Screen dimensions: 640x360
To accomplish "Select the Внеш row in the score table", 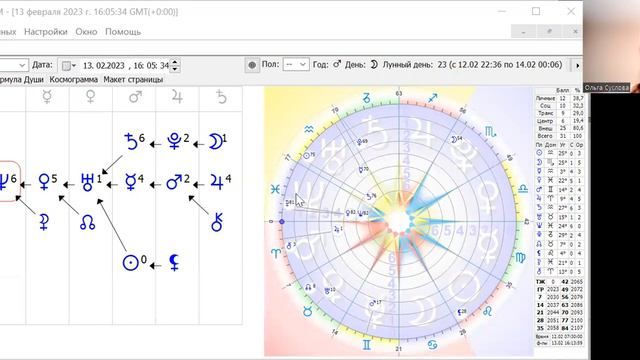I will pyautogui.click(x=559, y=128).
